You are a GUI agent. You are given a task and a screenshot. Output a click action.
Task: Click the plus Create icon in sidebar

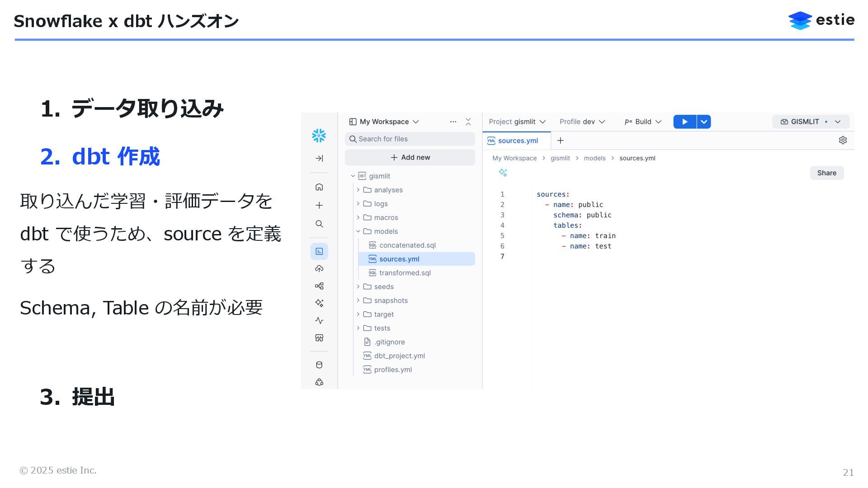(x=319, y=206)
